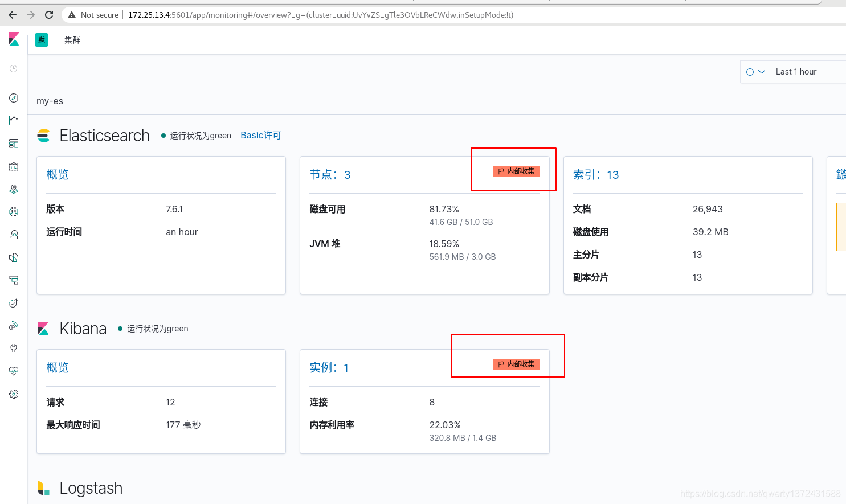Open Dev Tools wrench icon in sidebar
The image size is (846, 504).
(x=14, y=349)
